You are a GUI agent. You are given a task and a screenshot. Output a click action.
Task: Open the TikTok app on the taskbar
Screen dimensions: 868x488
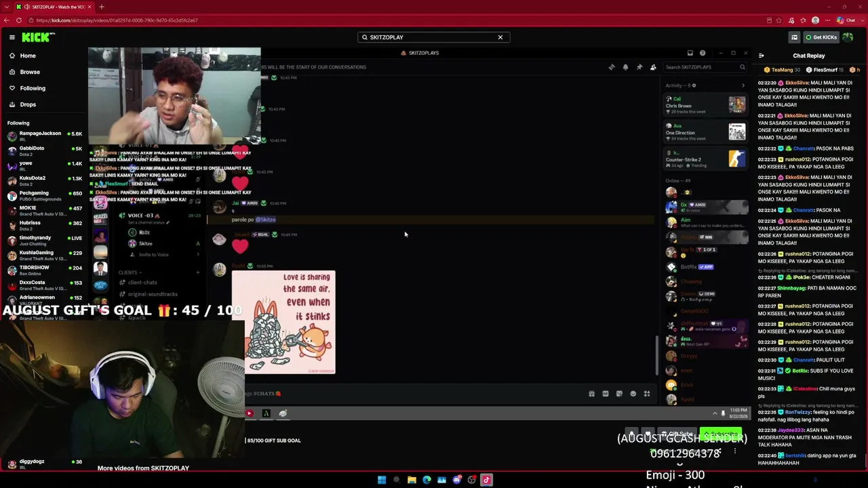click(486, 480)
